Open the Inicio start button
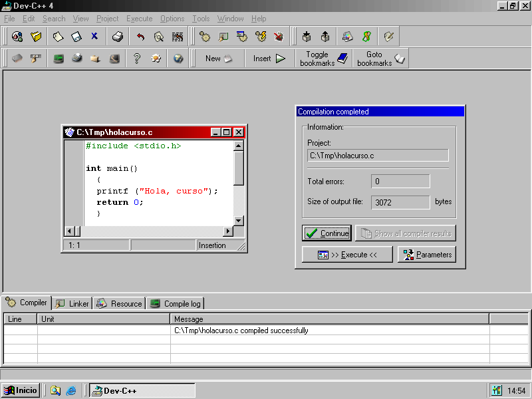The width and height of the screenshot is (532, 399). [x=21, y=390]
